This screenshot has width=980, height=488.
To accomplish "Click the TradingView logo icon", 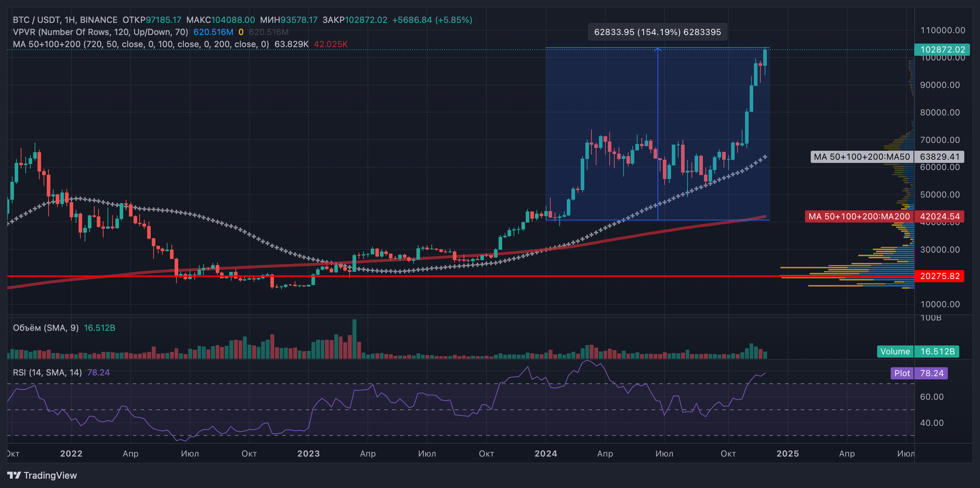I will [x=14, y=475].
